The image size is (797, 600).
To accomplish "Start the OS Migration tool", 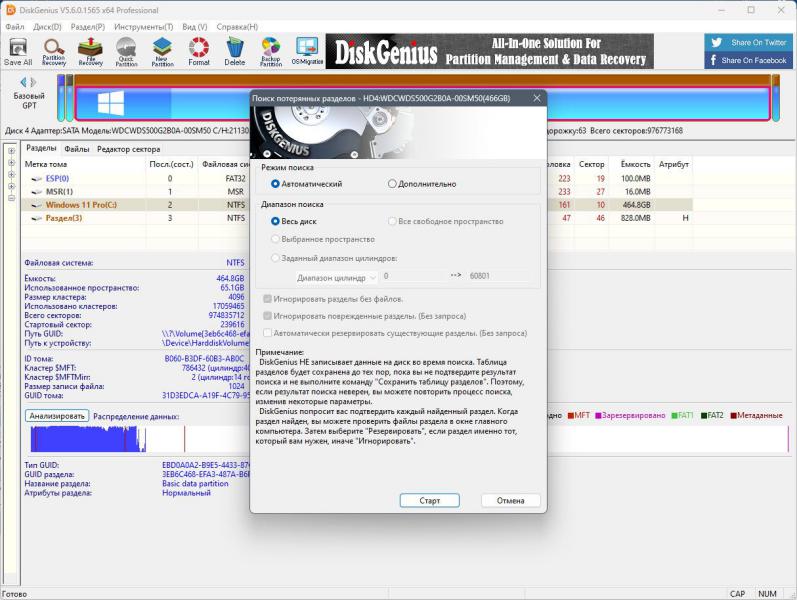I will (x=307, y=51).
